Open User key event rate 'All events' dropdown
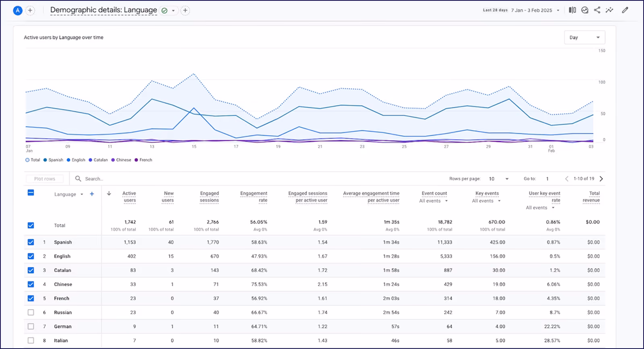 (x=540, y=208)
